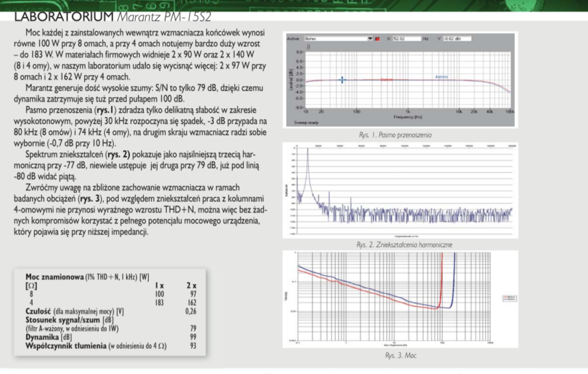Click the value 162 in the 4-ohm row
Image resolution: width=588 pixels, height=374 pixels.
(x=192, y=303)
